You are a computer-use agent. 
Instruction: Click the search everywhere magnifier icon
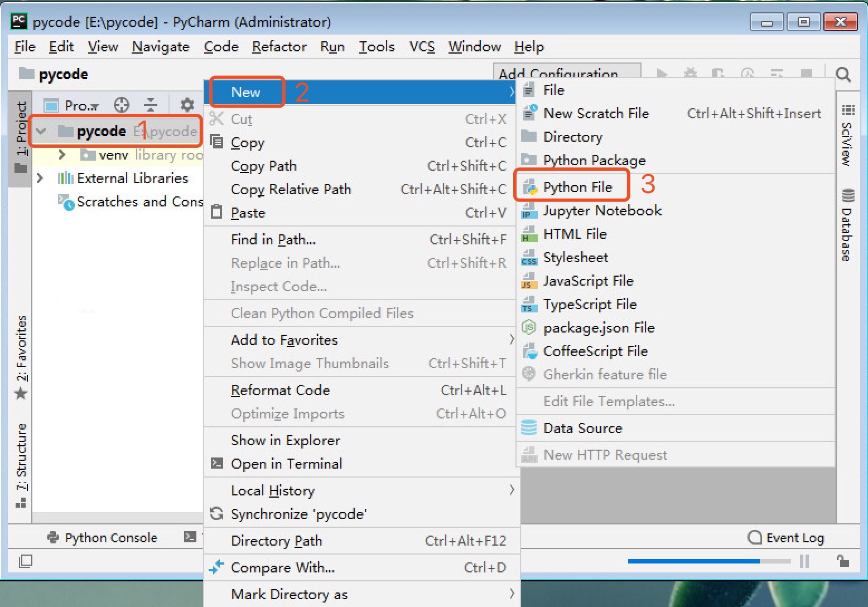[x=843, y=74]
